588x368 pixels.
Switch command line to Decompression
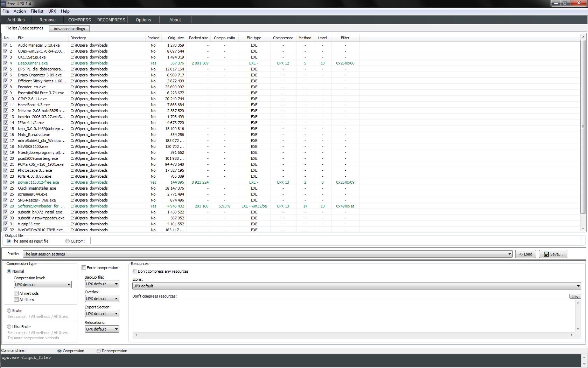tap(99, 351)
